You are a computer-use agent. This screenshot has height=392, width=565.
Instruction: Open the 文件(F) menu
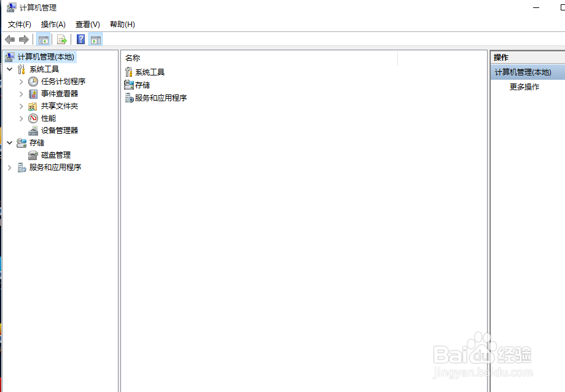[x=20, y=25]
